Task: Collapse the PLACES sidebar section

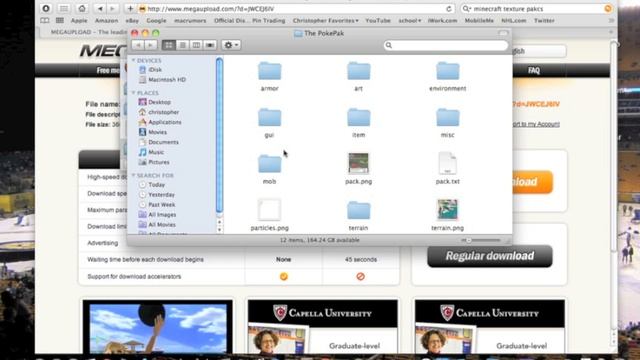Action: click(133, 93)
